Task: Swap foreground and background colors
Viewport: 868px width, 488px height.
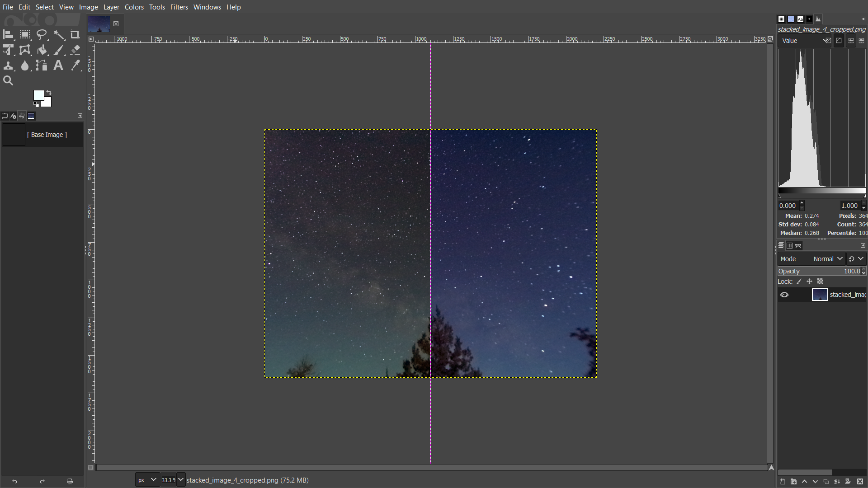Action: (x=49, y=93)
